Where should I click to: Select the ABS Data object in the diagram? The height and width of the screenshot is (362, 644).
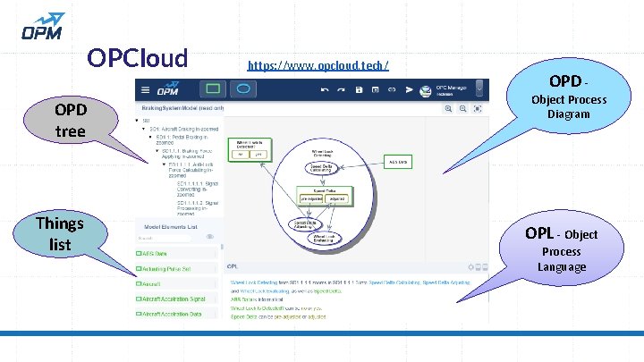[397, 162]
